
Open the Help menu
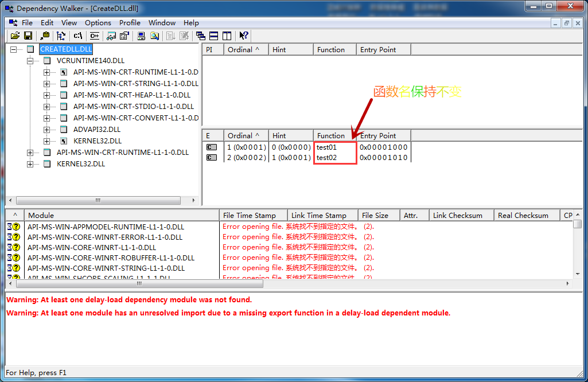(191, 23)
